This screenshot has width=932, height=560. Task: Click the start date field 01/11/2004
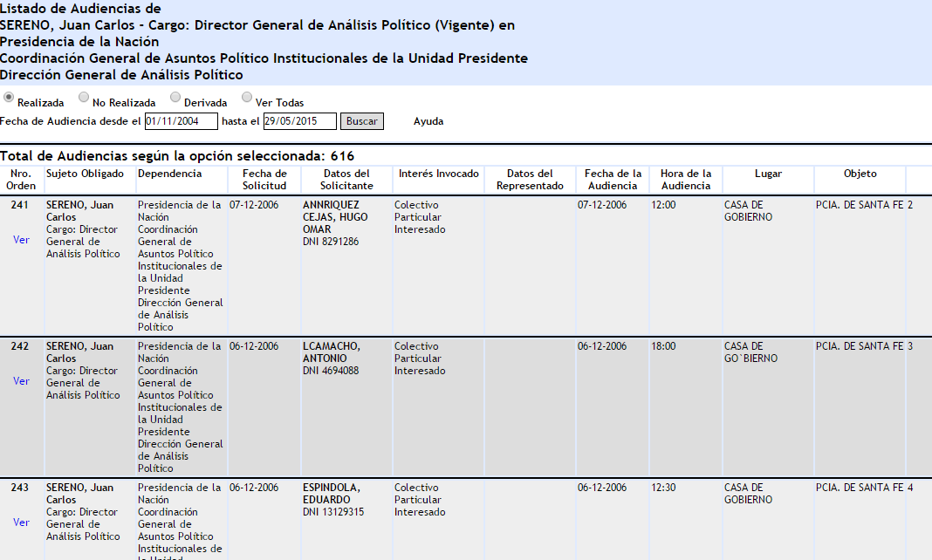click(x=181, y=121)
